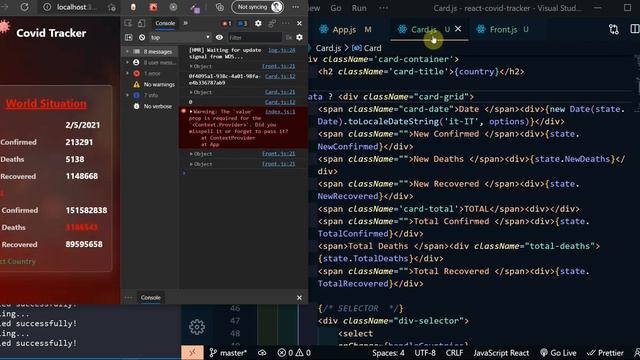Publish to cloud status icon
Screen dimensions: 640x360
click(262, 353)
